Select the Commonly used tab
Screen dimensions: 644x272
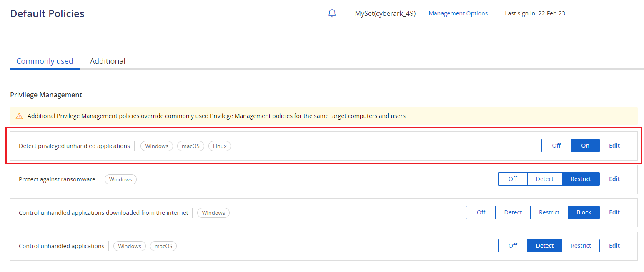tap(45, 61)
